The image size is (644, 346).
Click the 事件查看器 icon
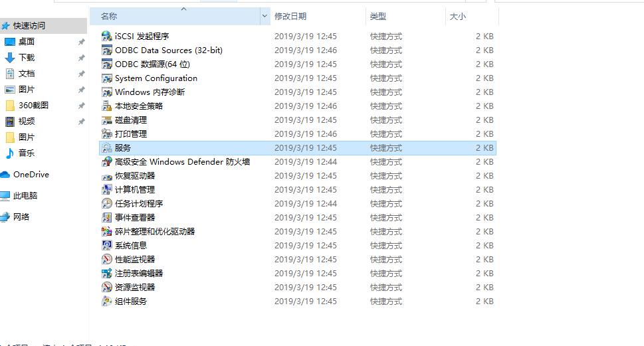pyautogui.click(x=107, y=218)
